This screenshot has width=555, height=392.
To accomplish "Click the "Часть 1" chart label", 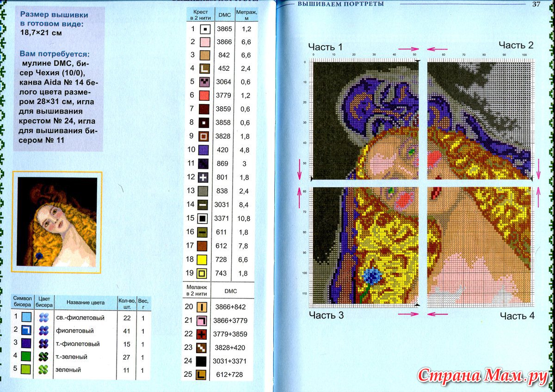I will 326,47.
